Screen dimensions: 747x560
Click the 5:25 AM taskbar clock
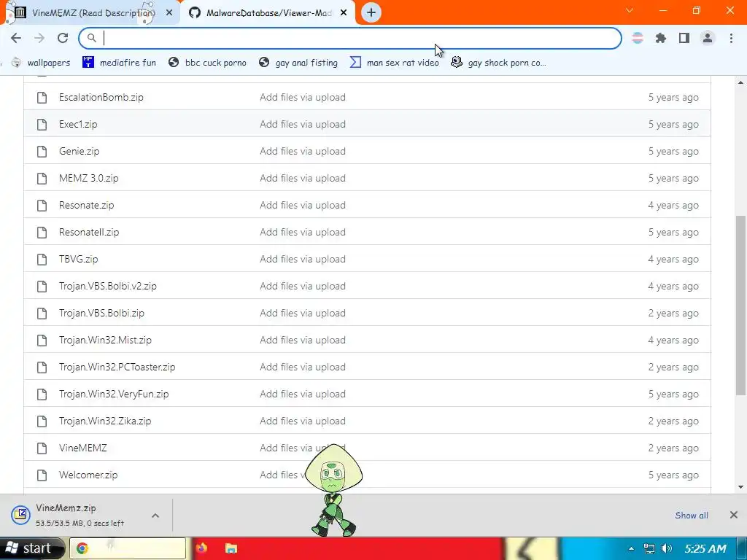pos(705,548)
